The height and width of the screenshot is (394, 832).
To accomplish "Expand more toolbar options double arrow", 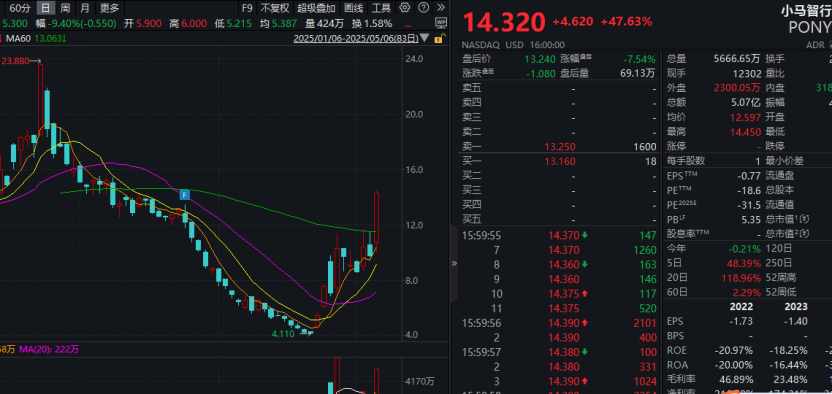I will pyautogui.click(x=441, y=7).
